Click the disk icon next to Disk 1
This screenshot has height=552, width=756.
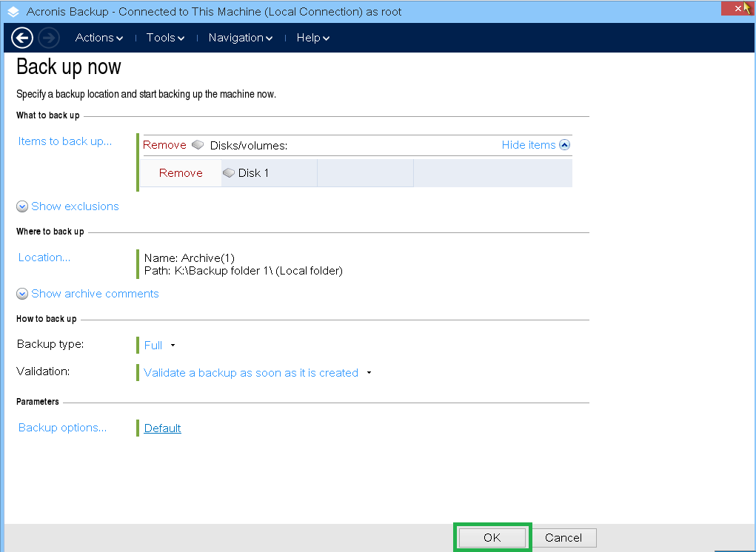pyautogui.click(x=229, y=172)
